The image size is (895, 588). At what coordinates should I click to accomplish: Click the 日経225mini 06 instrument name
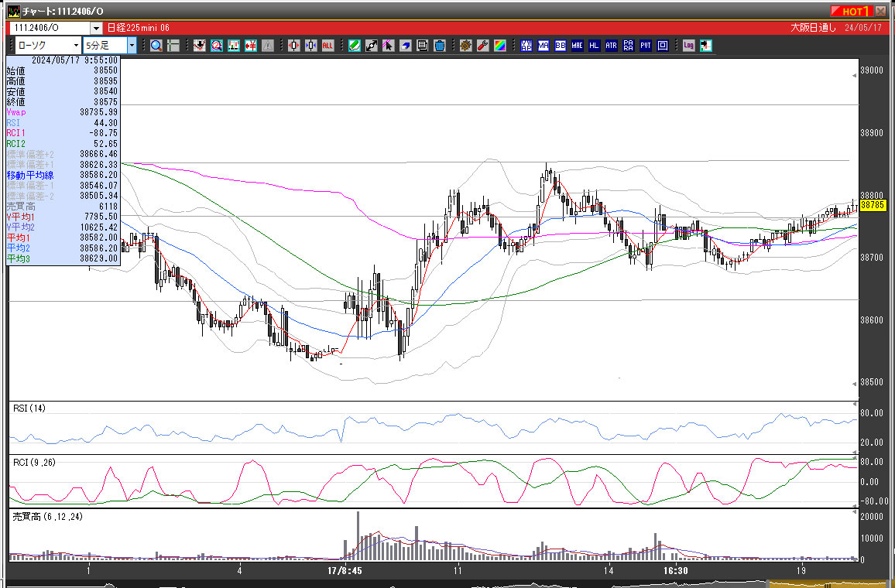pos(138,28)
